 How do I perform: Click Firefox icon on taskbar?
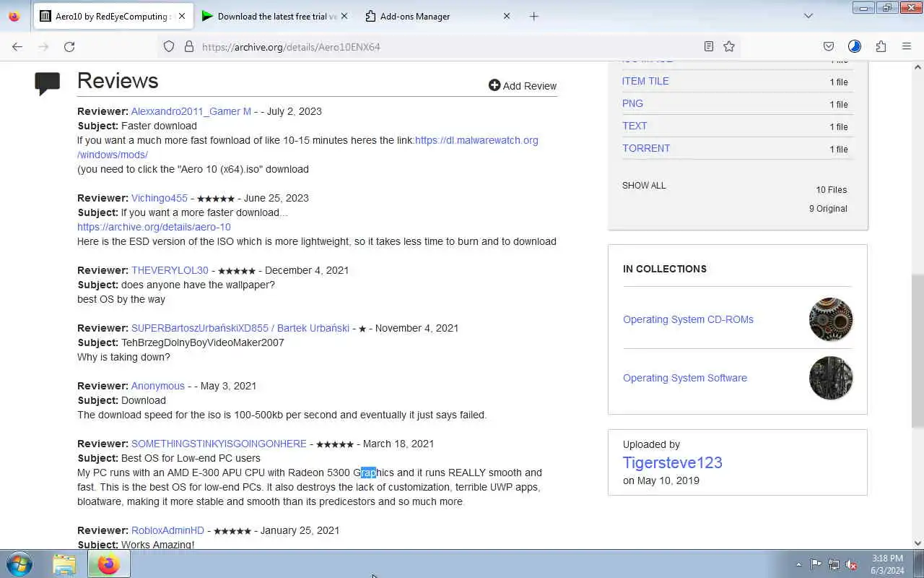click(x=109, y=564)
